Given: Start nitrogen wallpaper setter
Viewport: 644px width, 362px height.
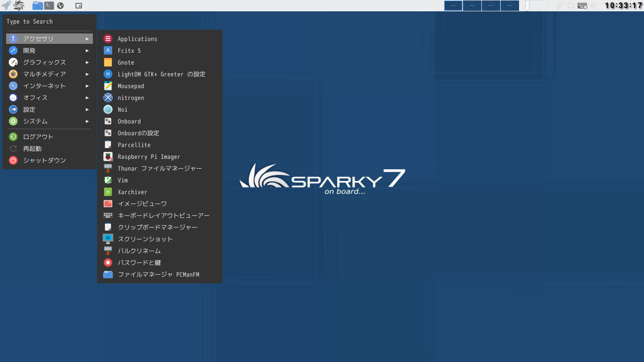Looking at the screenshot, I should [x=159, y=98].
